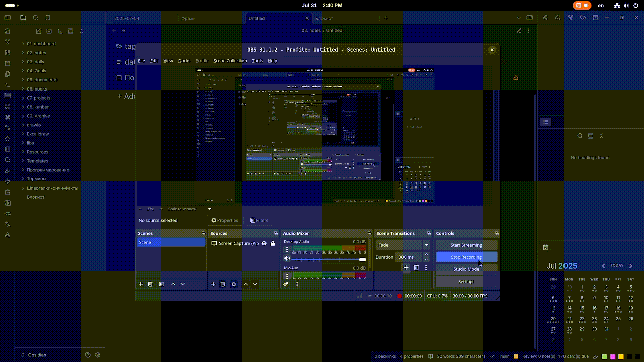Screen dimensions: 644x362
Task: Open source properties gear in the Sources dock
Action: tap(234, 284)
